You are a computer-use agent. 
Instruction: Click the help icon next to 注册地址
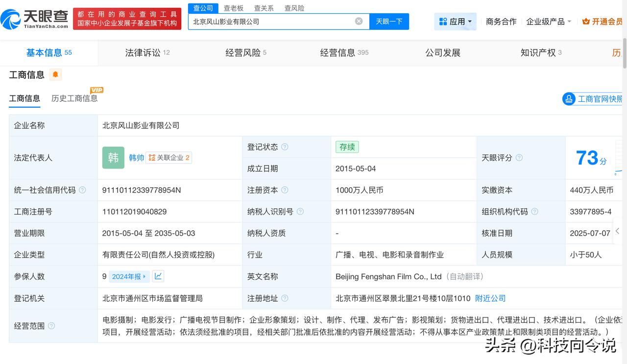coord(285,298)
